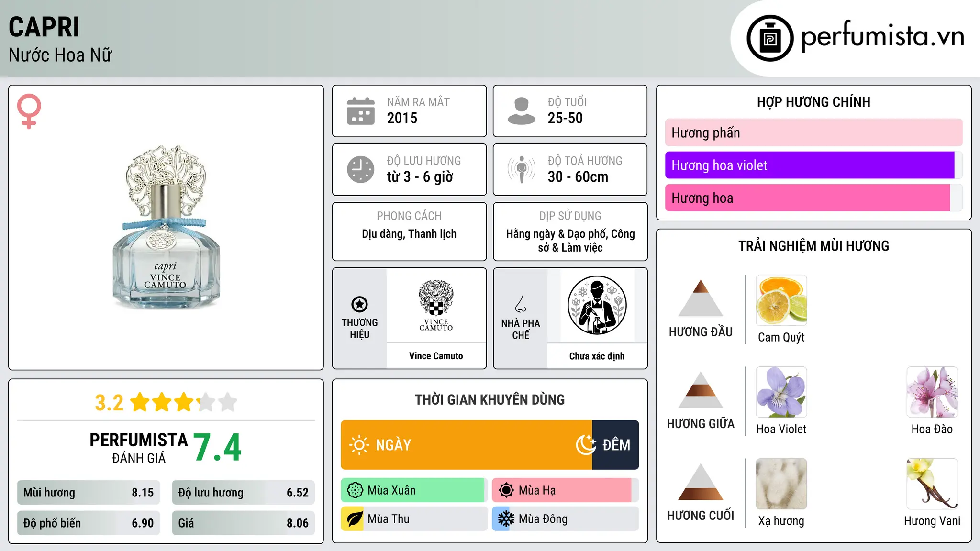
Task: Select the Hoa Violet note image
Action: point(781,392)
